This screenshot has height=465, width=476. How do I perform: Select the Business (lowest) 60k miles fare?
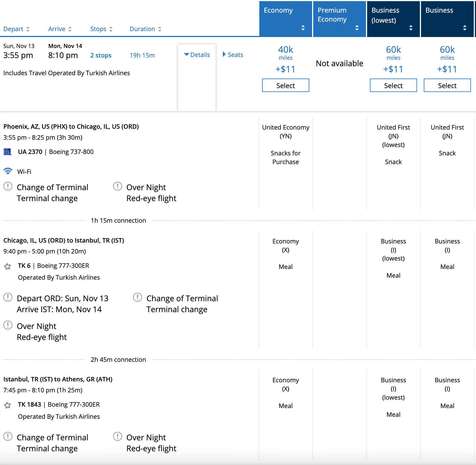[x=393, y=85]
